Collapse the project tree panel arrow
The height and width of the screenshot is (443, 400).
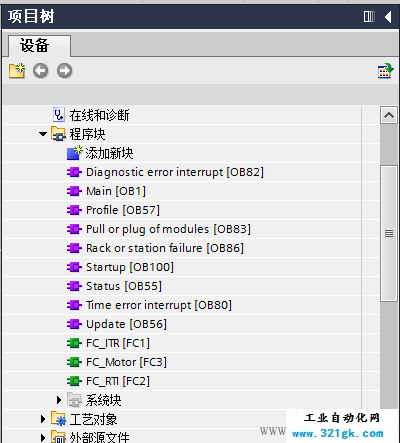click(x=388, y=16)
